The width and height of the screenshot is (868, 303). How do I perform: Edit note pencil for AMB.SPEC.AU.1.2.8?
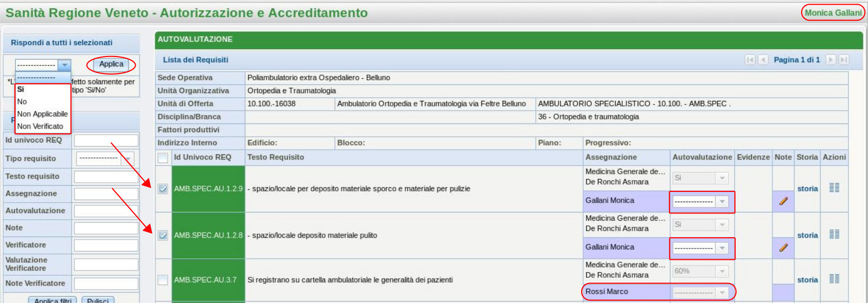(783, 247)
